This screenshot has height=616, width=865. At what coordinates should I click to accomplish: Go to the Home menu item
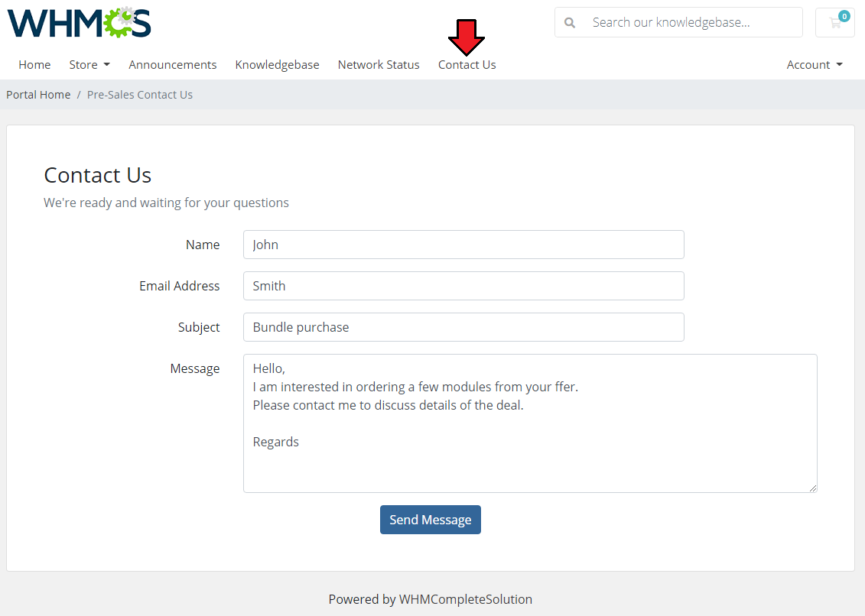(x=34, y=64)
